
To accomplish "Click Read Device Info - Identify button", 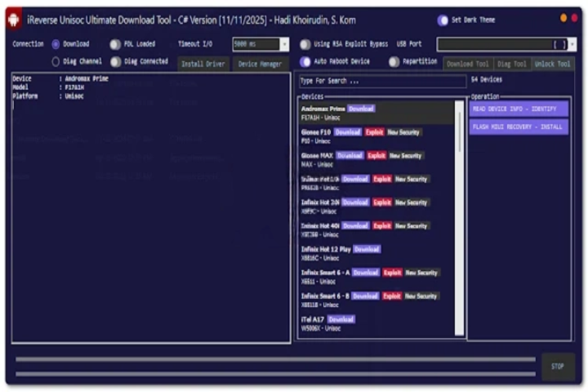I will [519, 109].
